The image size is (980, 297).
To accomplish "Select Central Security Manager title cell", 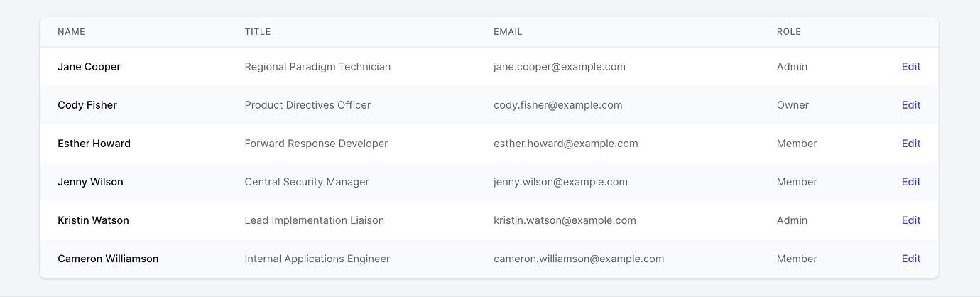I will click(307, 182).
